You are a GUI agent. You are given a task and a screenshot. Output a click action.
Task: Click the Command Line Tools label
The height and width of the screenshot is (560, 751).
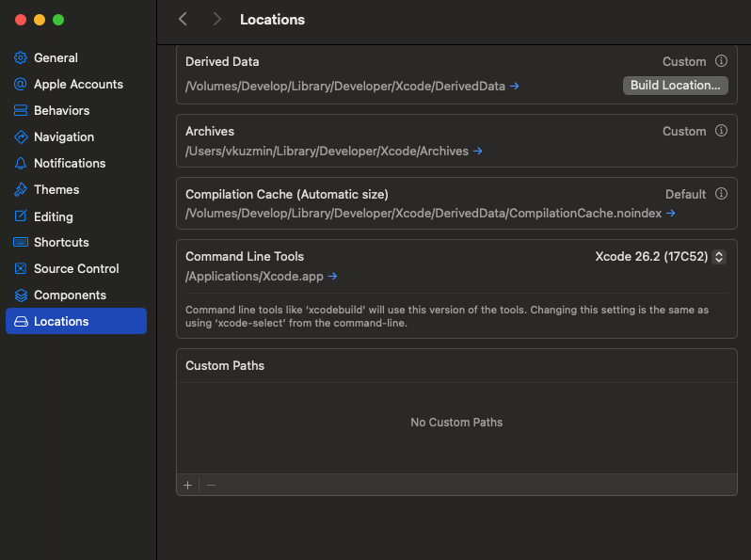coord(245,257)
